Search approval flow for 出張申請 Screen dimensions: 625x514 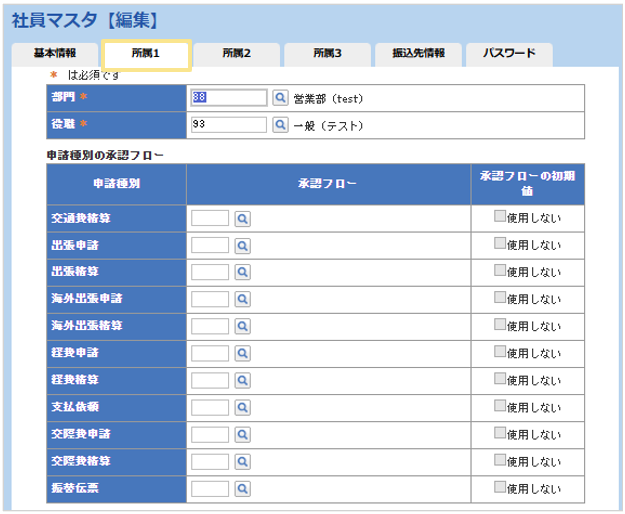[x=242, y=246]
